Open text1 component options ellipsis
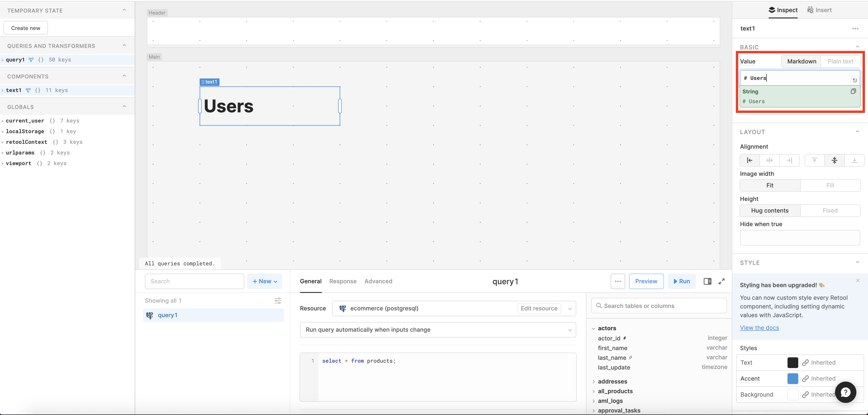Screen dimensions: 868x415 [855, 29]
